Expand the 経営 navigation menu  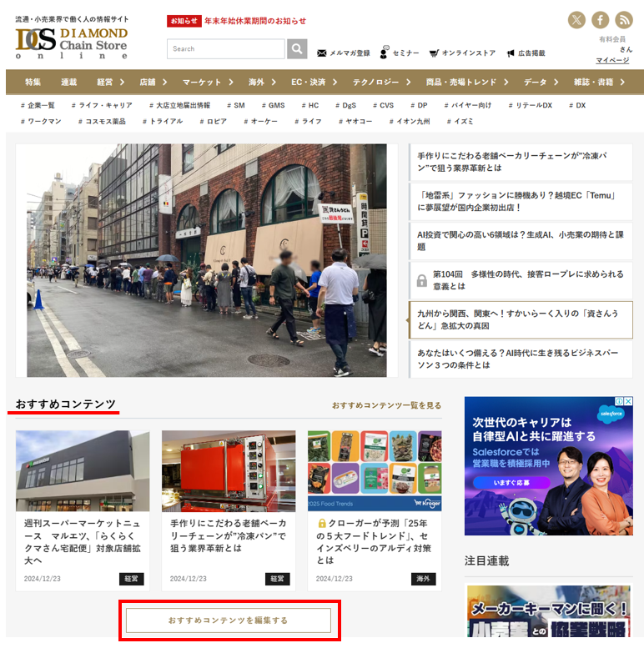pos(110,82)
